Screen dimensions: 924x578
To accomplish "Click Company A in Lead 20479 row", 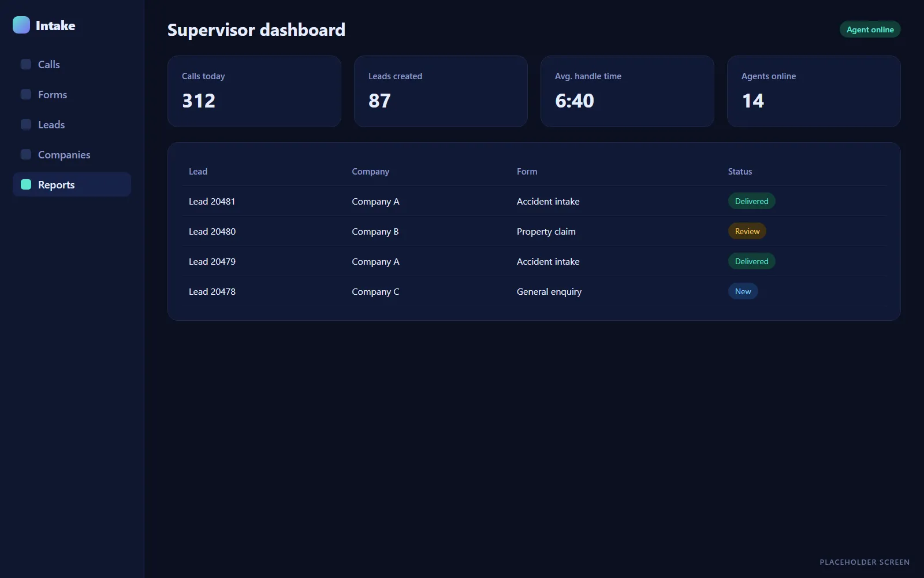I will pyautogui.click(x=375, y=262).
